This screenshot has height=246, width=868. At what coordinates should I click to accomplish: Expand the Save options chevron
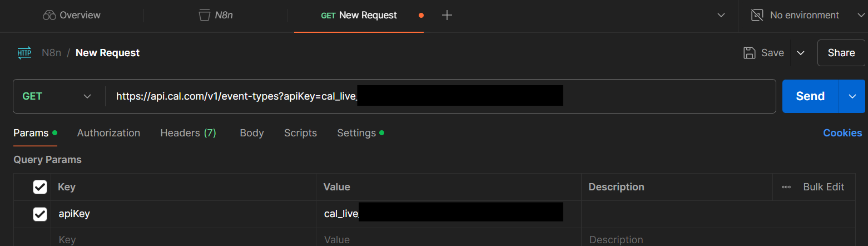pyautogui.click(x=801, y=53)
